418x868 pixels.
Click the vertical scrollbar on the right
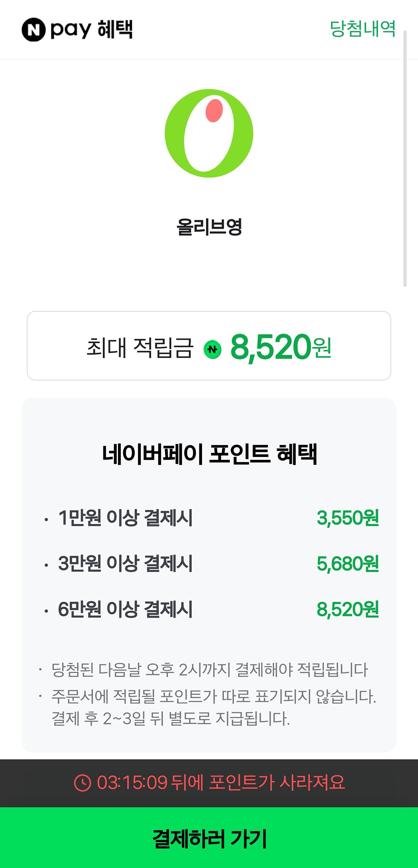tap(405, 159)
